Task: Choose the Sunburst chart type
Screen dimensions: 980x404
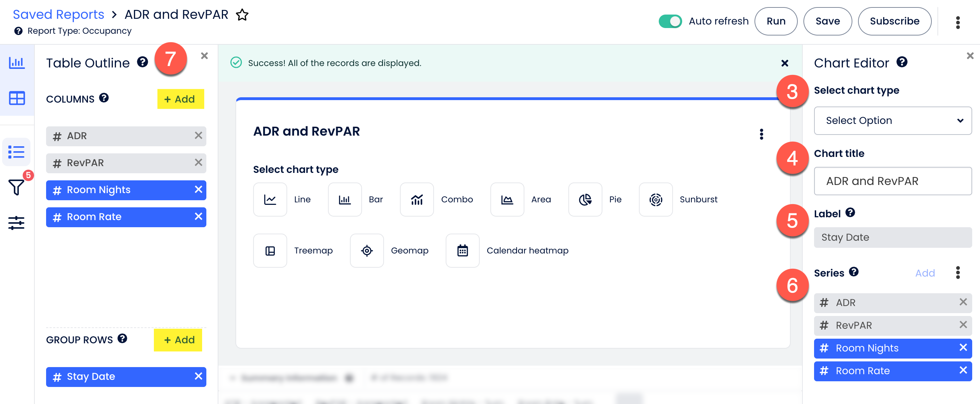Action: pyautogui.click(x=655, y=199)
